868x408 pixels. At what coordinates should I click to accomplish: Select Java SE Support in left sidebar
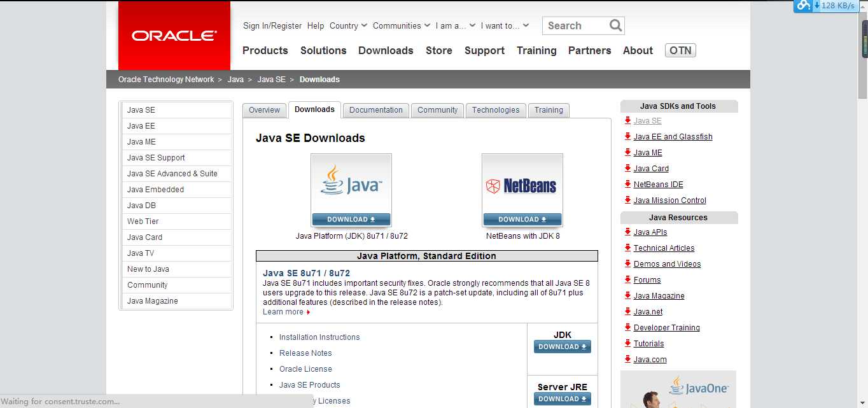coord(176,158)
